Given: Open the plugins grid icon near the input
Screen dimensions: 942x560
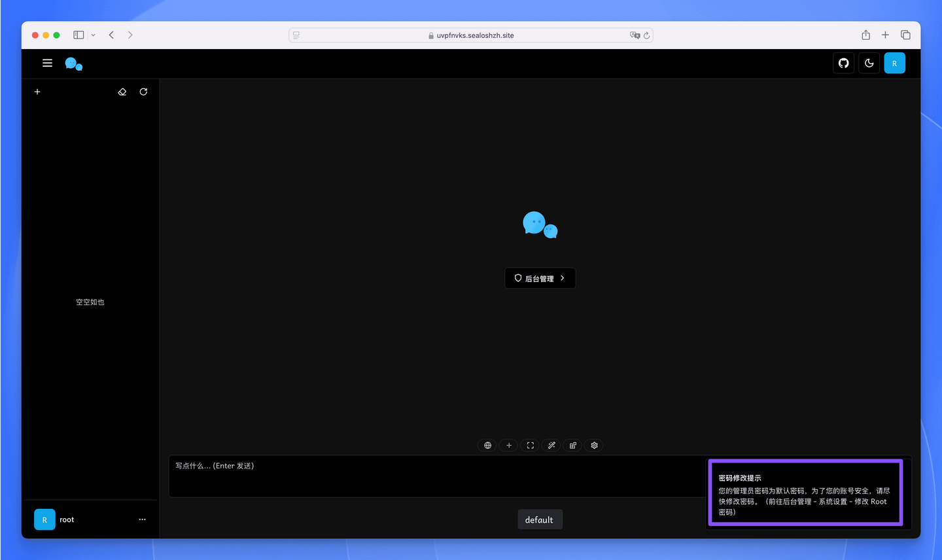Looking at the screenshot, I should 572,445.
